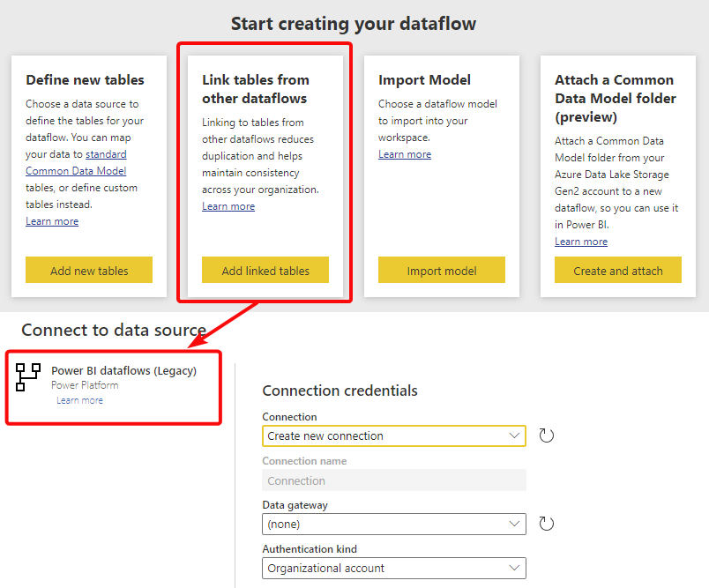Open Learn more under Define new tables
Image resolution: width=709 pixels, height=588 pixels.
[x=52, y=221]
